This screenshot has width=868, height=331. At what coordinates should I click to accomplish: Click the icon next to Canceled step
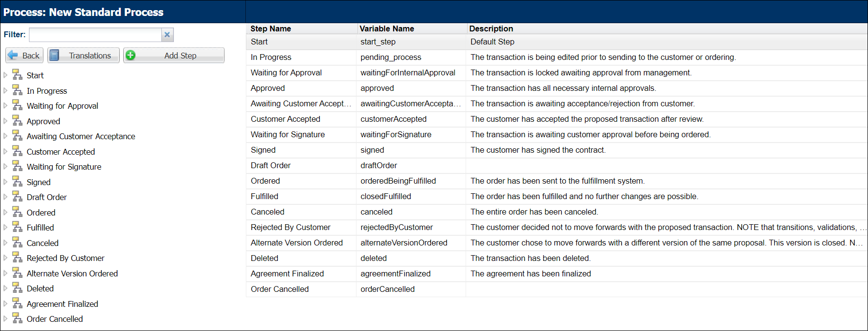pos(17,243)
